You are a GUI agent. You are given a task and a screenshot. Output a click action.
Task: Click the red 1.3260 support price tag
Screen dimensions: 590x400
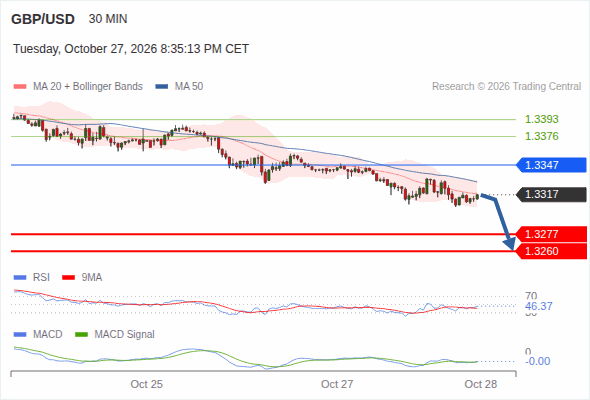tap(551, 251)
